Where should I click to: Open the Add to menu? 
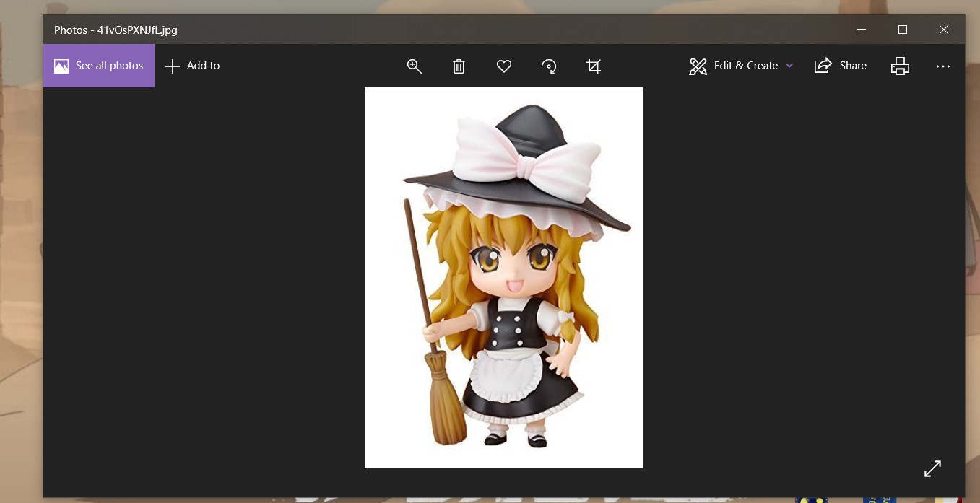coord(193,66)
